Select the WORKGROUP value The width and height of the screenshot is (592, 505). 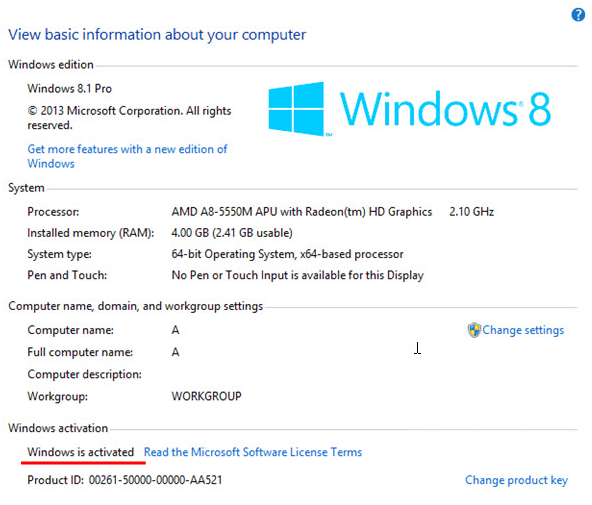pos(207,396)
